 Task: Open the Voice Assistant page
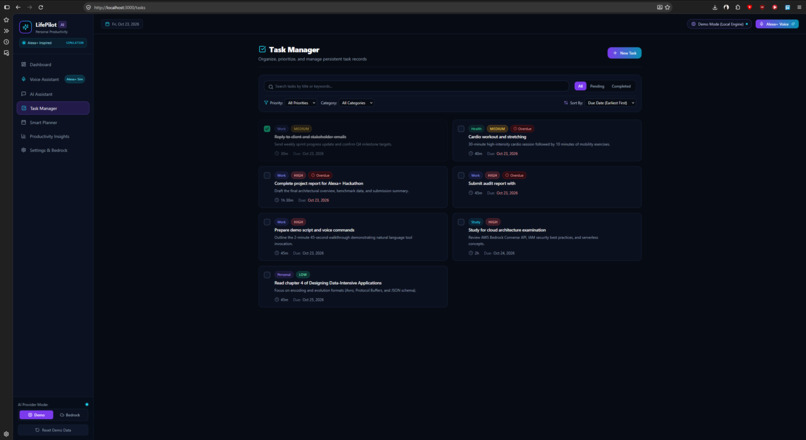[53, 79]
